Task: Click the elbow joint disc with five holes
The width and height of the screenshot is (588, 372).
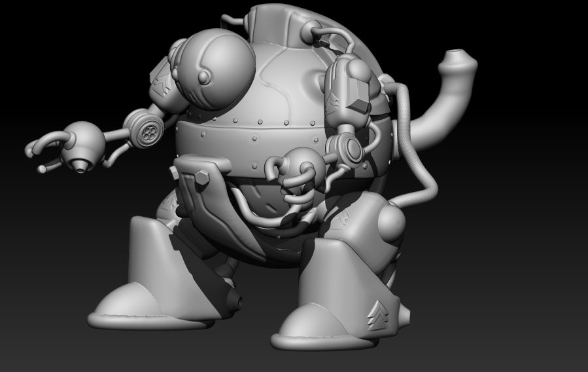Action: click(150, 132)
